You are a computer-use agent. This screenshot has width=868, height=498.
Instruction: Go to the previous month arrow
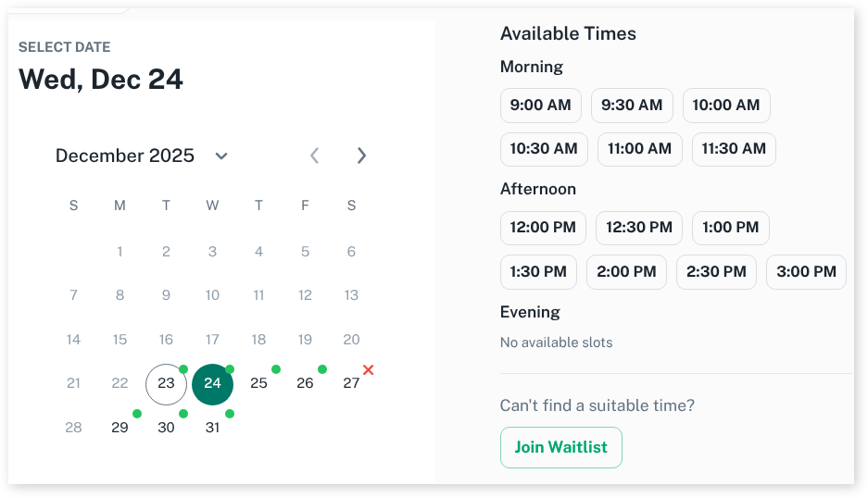(315, 156)
